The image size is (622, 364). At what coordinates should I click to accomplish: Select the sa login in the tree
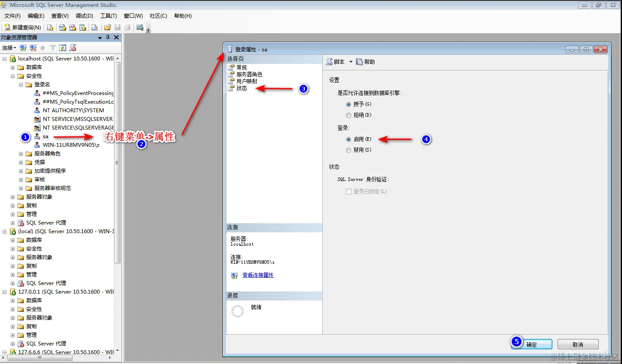click(x=45, y=136)
